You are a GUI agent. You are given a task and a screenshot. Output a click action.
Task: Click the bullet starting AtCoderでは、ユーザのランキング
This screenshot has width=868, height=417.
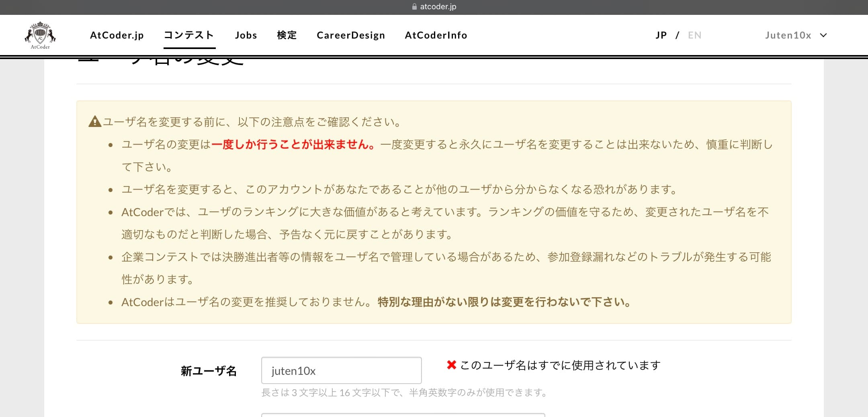[445, 223]
